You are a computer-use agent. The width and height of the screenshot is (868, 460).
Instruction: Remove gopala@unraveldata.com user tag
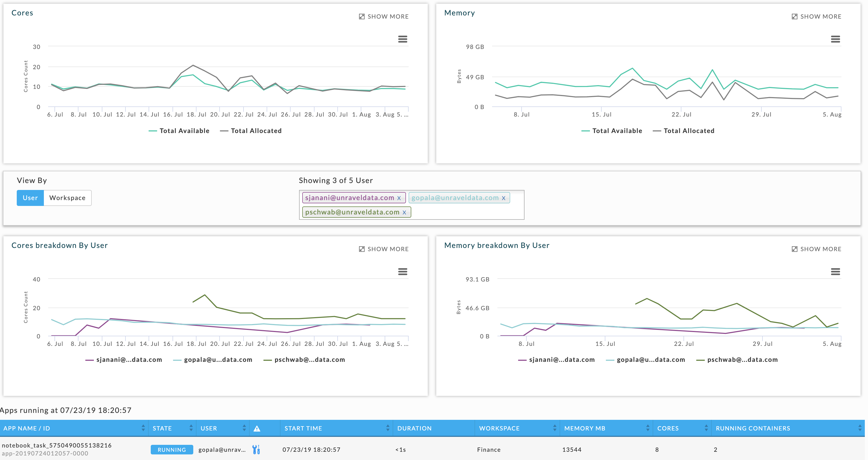(504, 198)
